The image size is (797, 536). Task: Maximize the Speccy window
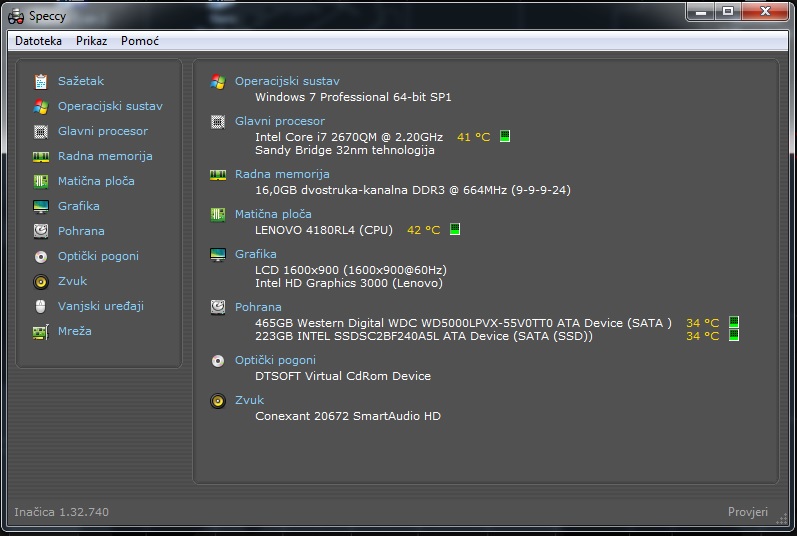pyautogui.click(x=728, y=11)
